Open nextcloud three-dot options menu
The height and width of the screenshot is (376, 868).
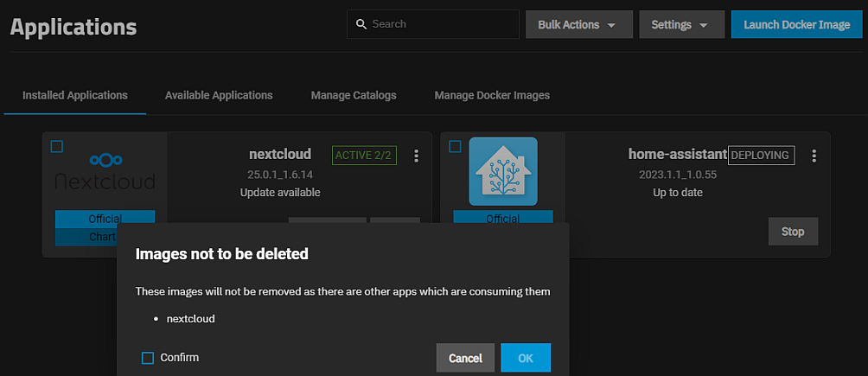click(x=417, y=156)
